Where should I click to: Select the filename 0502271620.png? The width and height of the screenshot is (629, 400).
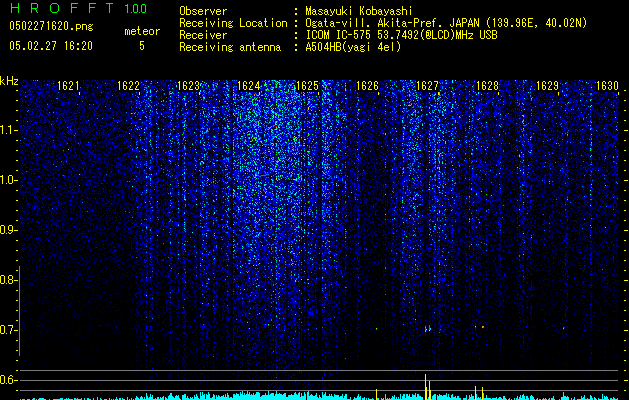click(x=51, y=26)
